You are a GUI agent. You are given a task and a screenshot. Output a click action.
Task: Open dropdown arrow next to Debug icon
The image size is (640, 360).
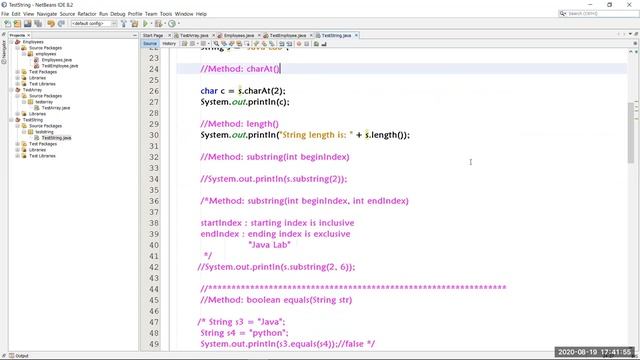click(165, 24)
